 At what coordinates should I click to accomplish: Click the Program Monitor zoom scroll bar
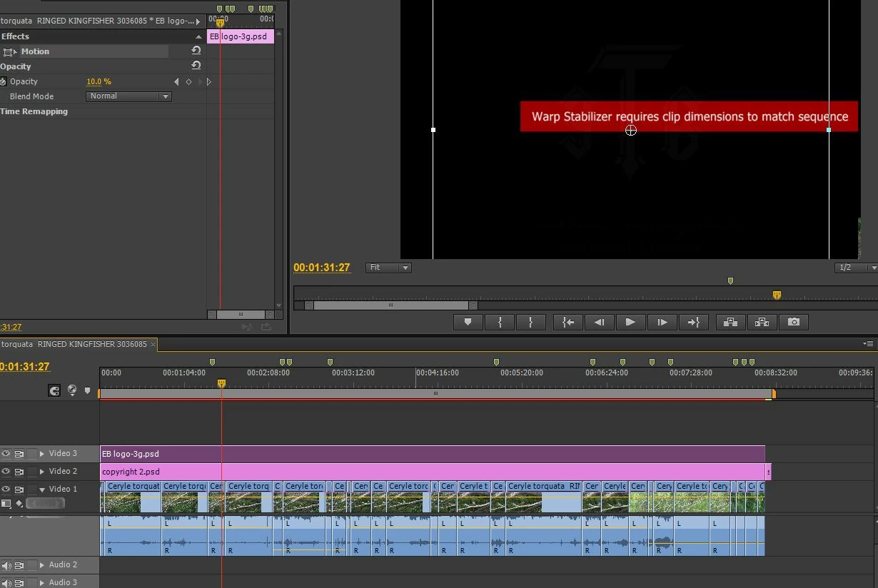click(x=390, y=305)
